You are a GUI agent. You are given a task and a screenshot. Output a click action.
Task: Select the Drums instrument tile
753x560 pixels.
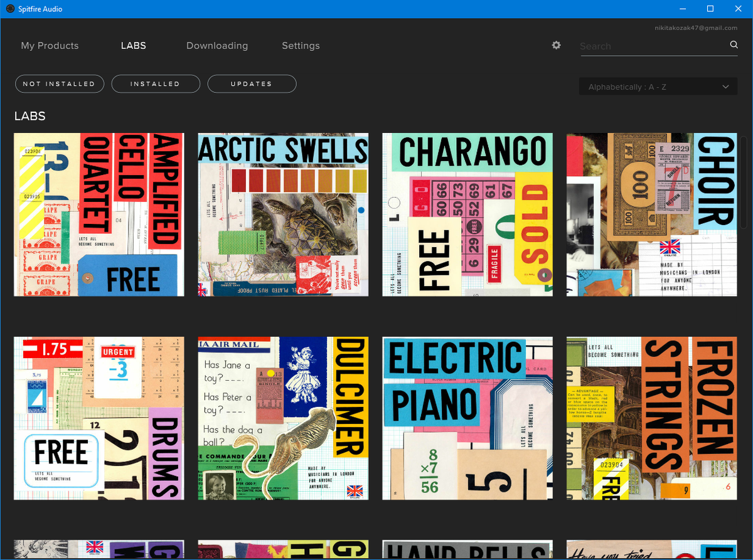coord(99,418)
